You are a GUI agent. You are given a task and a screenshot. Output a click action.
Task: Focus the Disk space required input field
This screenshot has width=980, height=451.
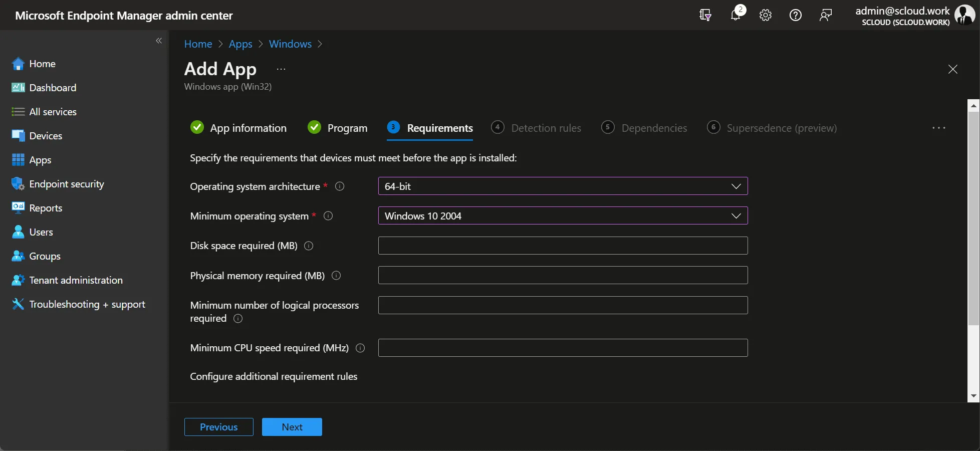(563, 246)
